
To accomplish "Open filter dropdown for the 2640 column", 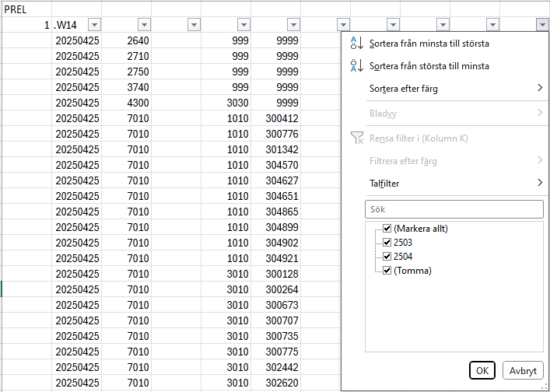I will [x=144, y=25].
